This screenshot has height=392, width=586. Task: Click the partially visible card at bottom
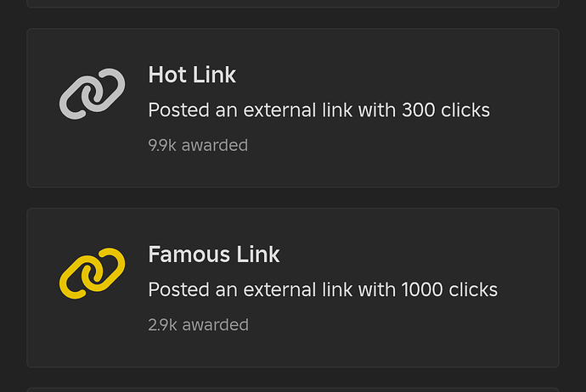[293, 389]
